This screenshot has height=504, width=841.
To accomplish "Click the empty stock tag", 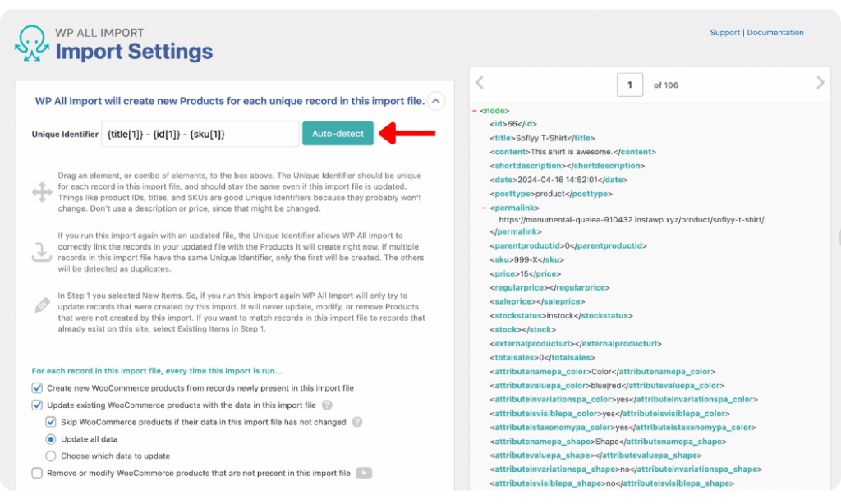I will (523, 329).
